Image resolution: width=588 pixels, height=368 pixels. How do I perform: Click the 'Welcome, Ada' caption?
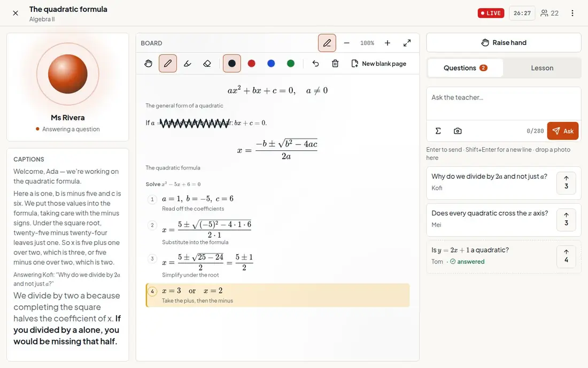(66, 177)
